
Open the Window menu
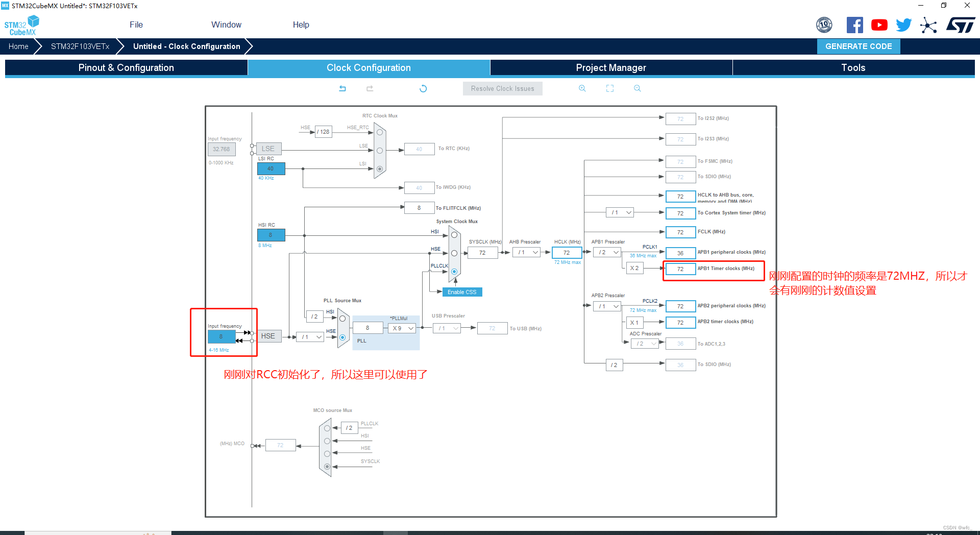point(226,25)
